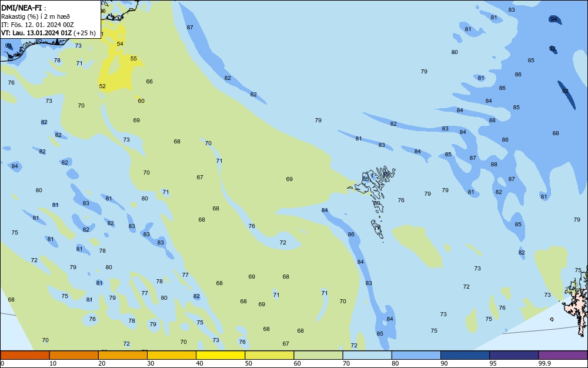Click legend scale label '10'
Screen dimensions: 588x368
point(53,363)
